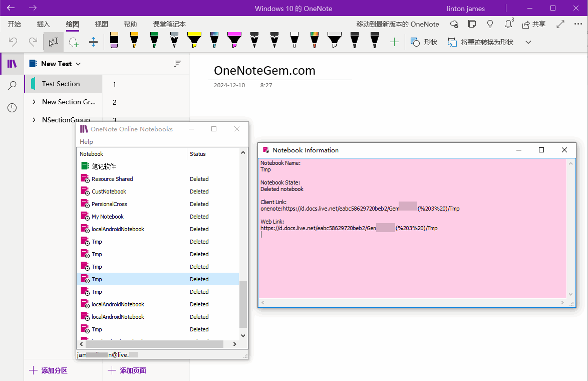Expand the NSectionGroup section group
Image resolution: width=588 pixels, height=381 pixels.
click(34, 120)
